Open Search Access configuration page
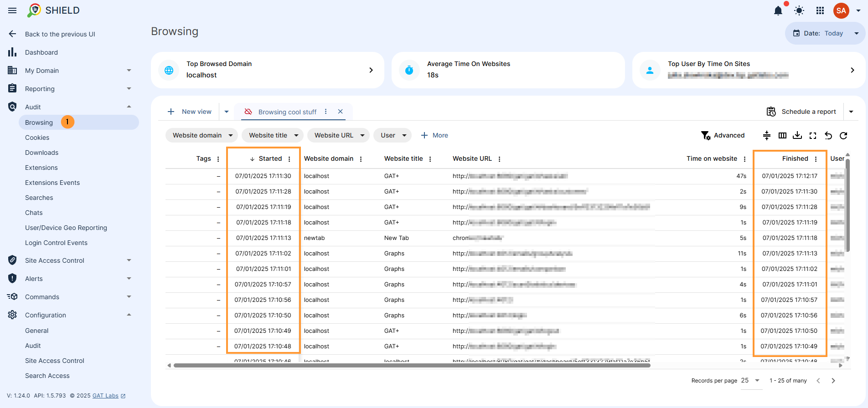The image size is (868, 408). coord(47,376)
